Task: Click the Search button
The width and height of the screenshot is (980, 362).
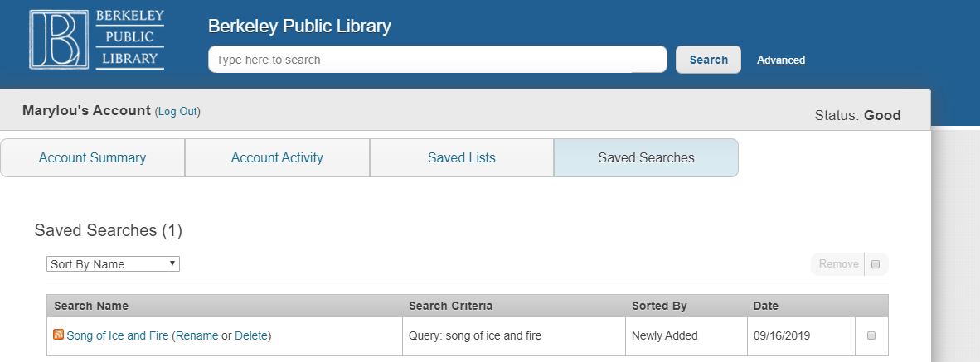Action: (x=708, y=60)
